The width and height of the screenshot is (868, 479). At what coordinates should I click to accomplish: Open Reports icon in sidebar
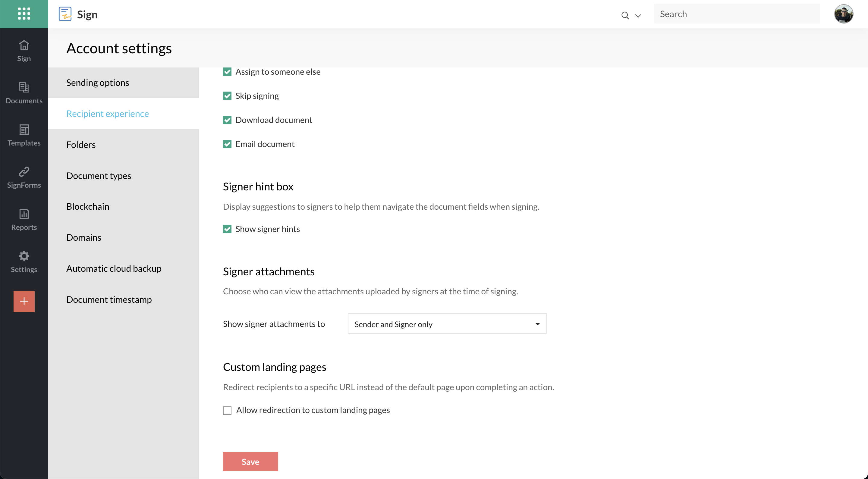tap(24, 214)
